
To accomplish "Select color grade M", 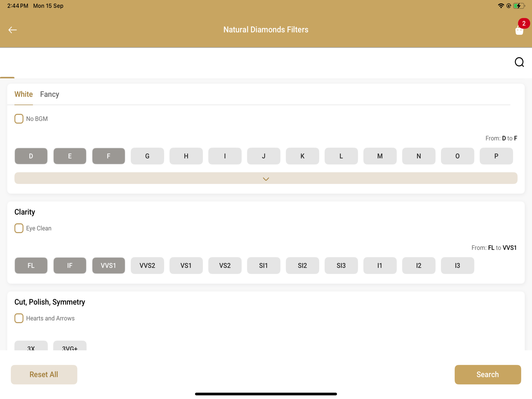I will point(380,156).
